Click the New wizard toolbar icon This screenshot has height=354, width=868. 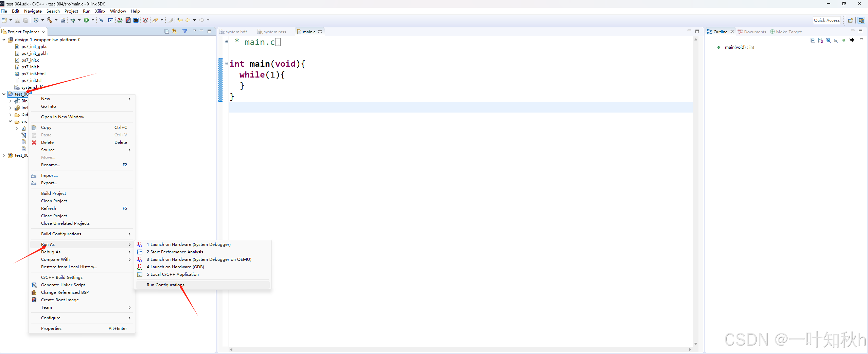(4, 20)
